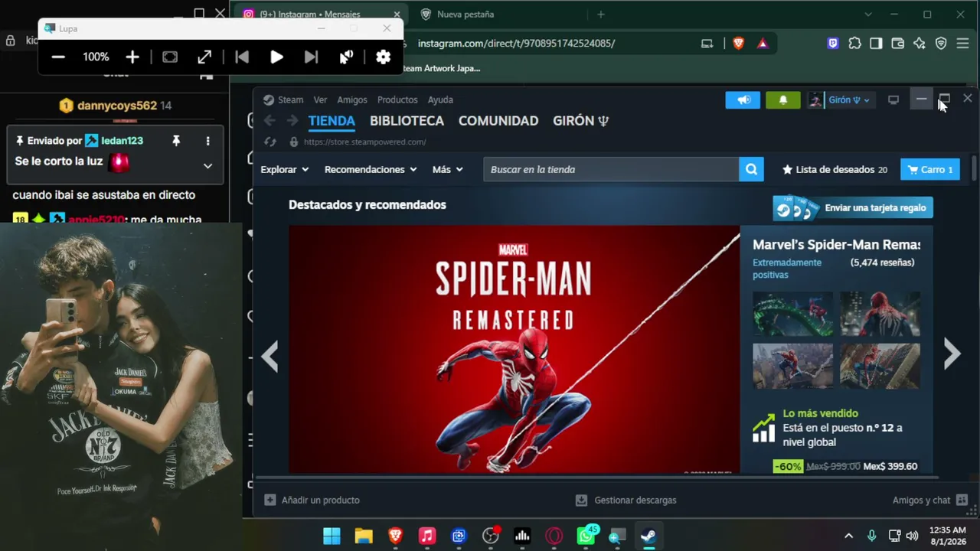Expand the Recomendaciones dropdown
This screenshot has height=551, width=980.
tap(371, 169)
